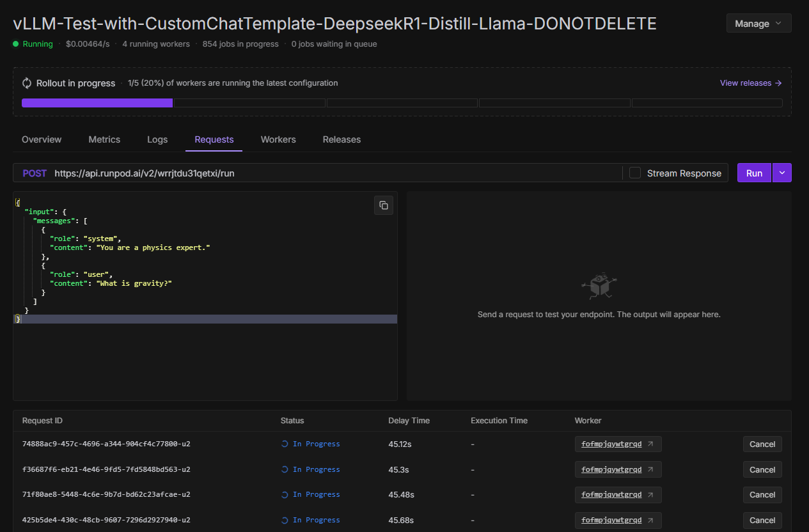Click spinner icon in 74888ac9 request row
The image size is (809, 532).
coord(285,444)
